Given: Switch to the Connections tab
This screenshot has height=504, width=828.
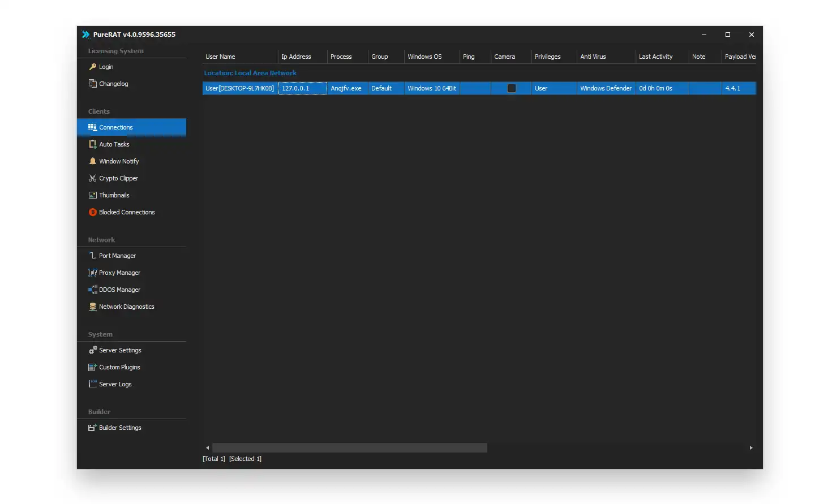Looking at the screenshot, I should click(x=115, y=127).
